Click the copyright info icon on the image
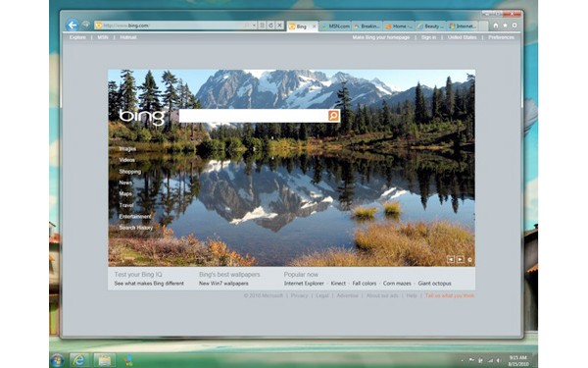 click(x=469, y=259)
